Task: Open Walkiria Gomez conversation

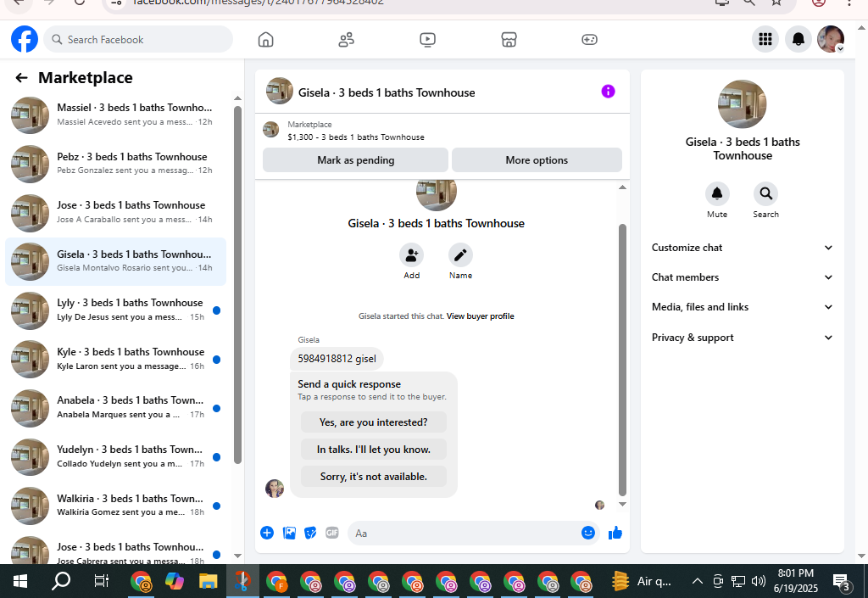Action: coord(115,505)
